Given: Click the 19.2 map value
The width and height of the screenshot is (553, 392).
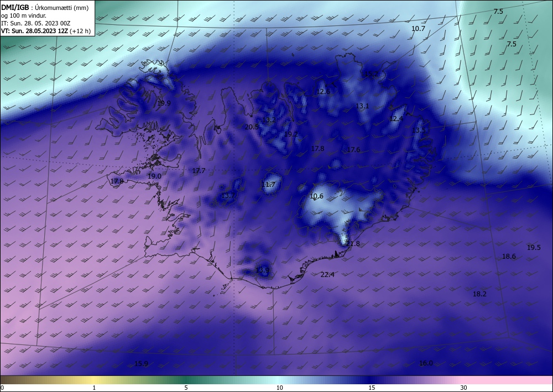Looking at the screenshot, I should coord(291,134).
